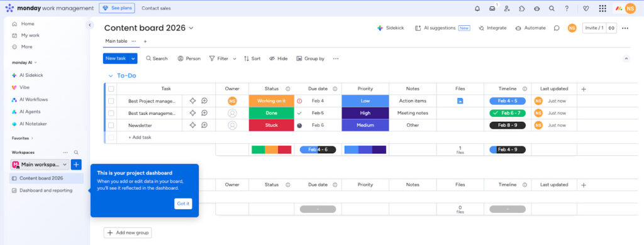Open the Sort toolbar option
This screenshot has width=644, height=245.
click(252, 58)
